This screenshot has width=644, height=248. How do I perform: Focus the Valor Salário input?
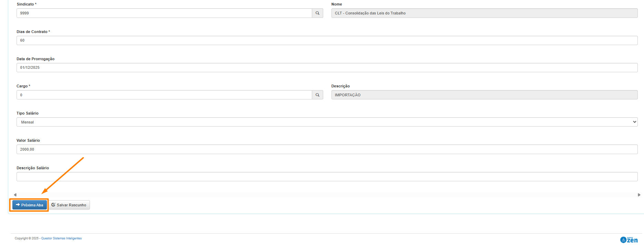[327, 149]
